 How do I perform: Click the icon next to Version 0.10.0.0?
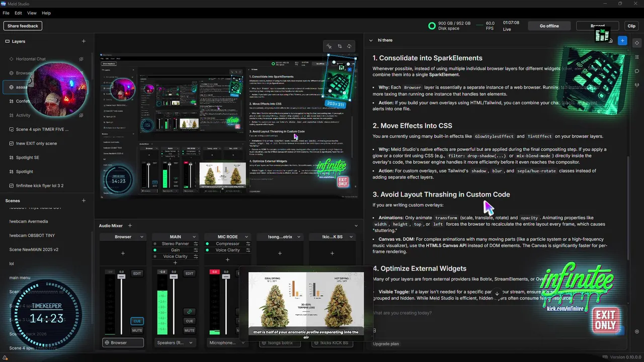coord(605,357)
